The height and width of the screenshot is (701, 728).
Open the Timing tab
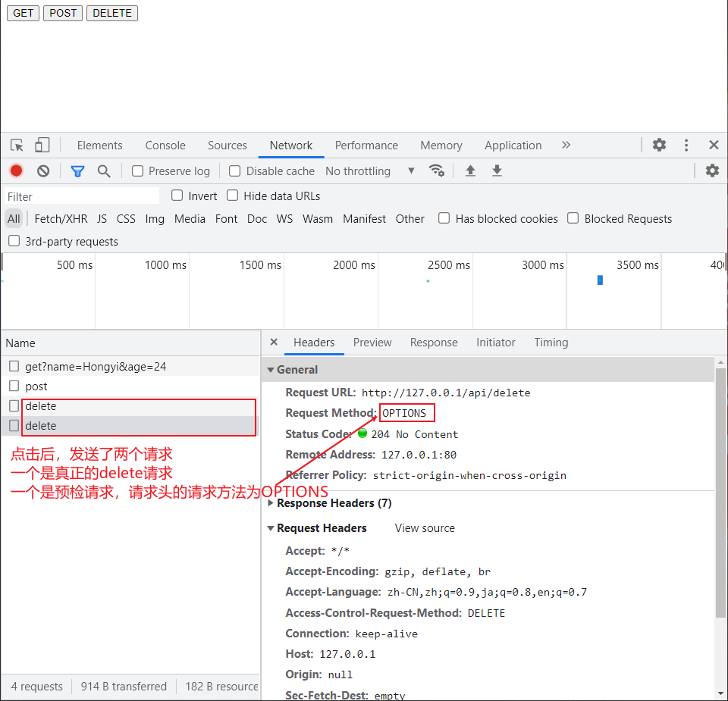click(x=551, y=343)
